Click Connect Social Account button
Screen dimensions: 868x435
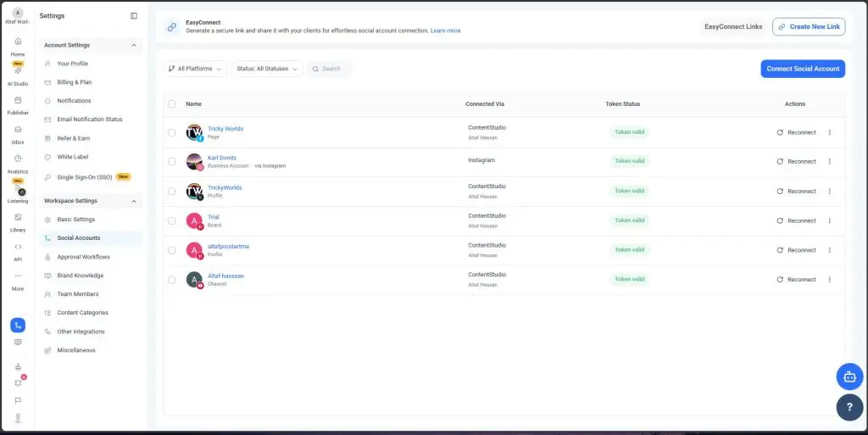click(x=803, y=69)
